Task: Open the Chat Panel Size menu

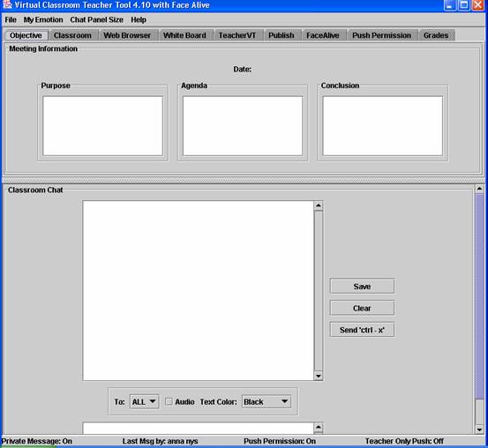Action: click(97, 20)
